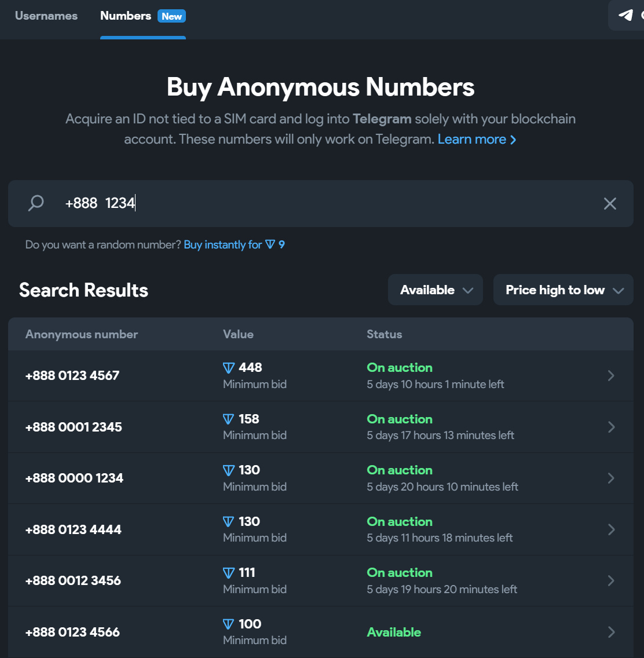Focus the +888 1234 search field
This screenshot has height=658, width=644.
point(320,203)
